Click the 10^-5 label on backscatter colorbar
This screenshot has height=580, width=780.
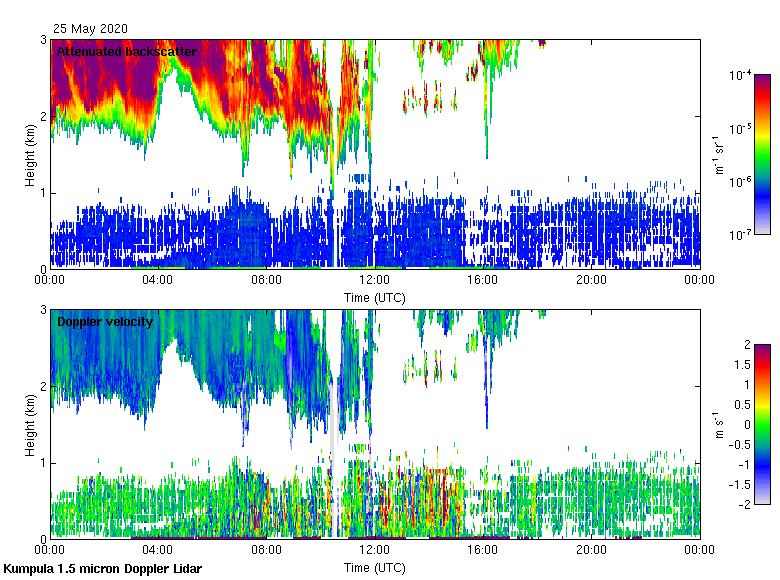click(x=740, y=129)
